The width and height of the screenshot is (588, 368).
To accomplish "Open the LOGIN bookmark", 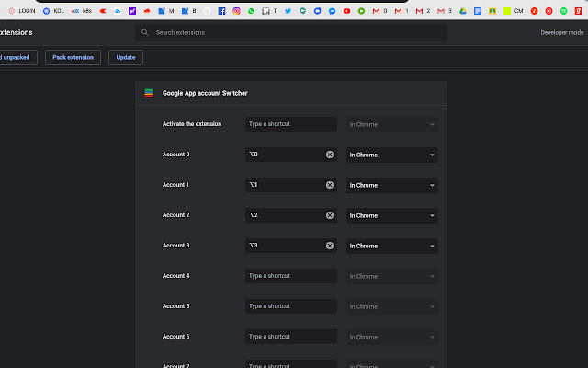I will (x=22, y=11).
